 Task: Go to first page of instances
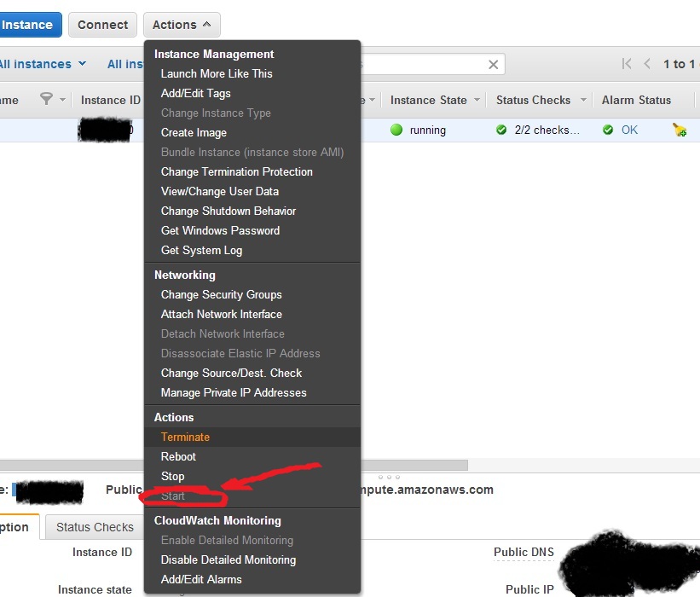(x=627, y=64)
